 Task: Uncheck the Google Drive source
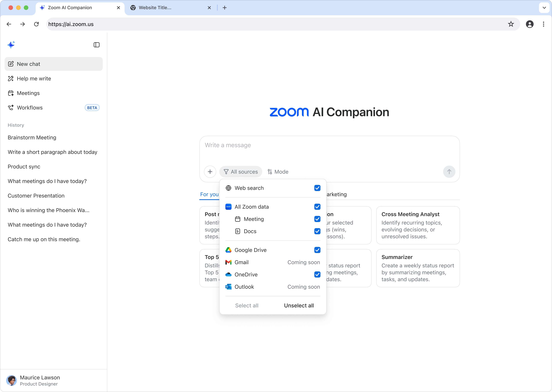coord(317,250)
